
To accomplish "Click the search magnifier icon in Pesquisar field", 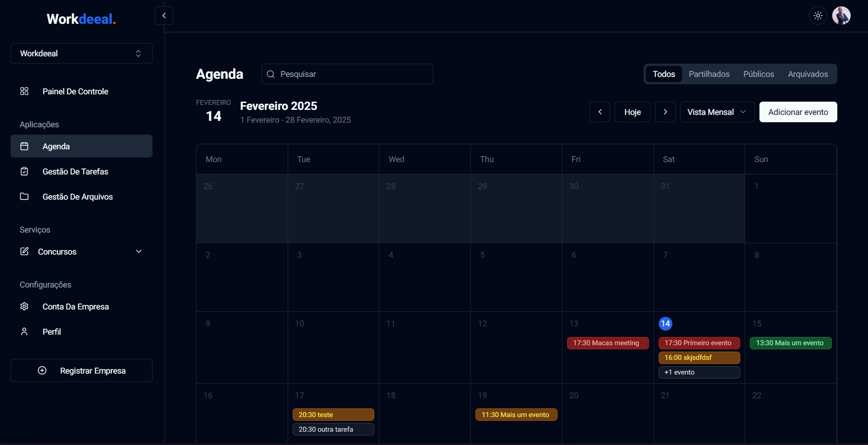I will pos(271,74).
